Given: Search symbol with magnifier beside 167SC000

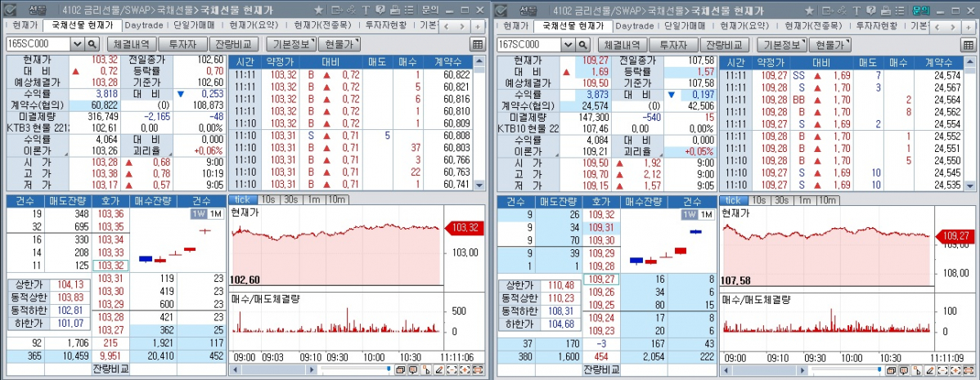Looking at the screenshot, I should coord(582,44).
